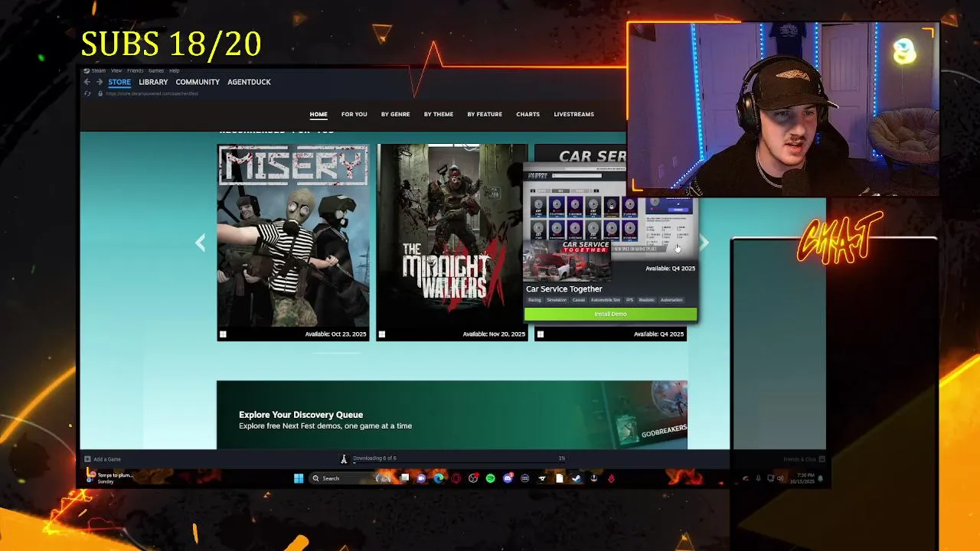Click the padlock icon beside the URL
Image resolution: width=980 pixels, height=551 pixels.
click(100, 93)
